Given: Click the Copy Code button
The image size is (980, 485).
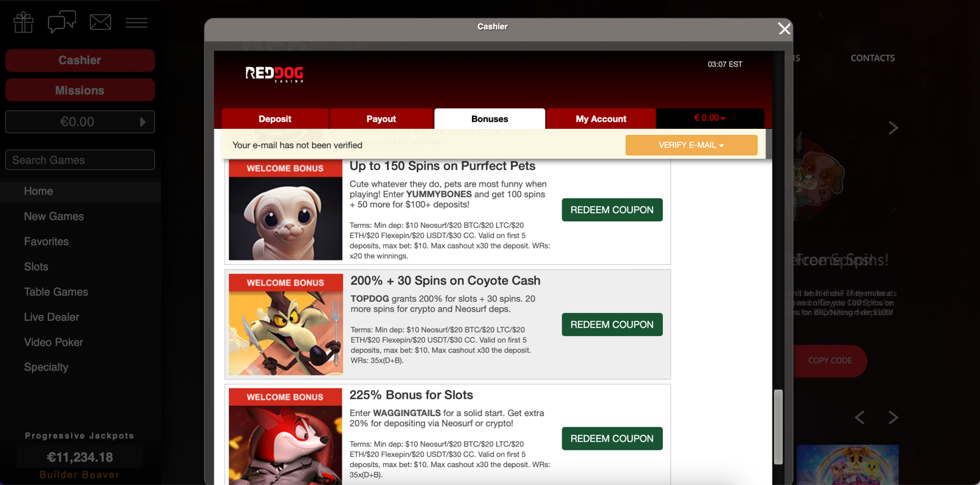Looking at the screenshot, I should [830, 361].
